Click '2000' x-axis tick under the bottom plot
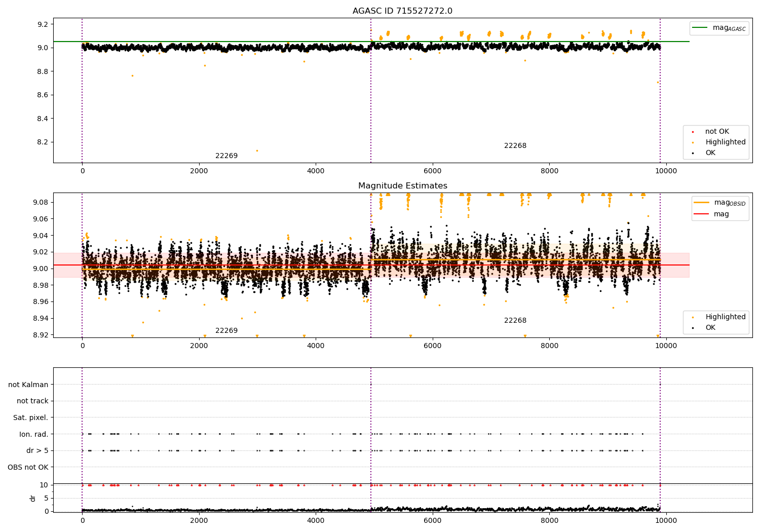 click(x=199, y=520)
